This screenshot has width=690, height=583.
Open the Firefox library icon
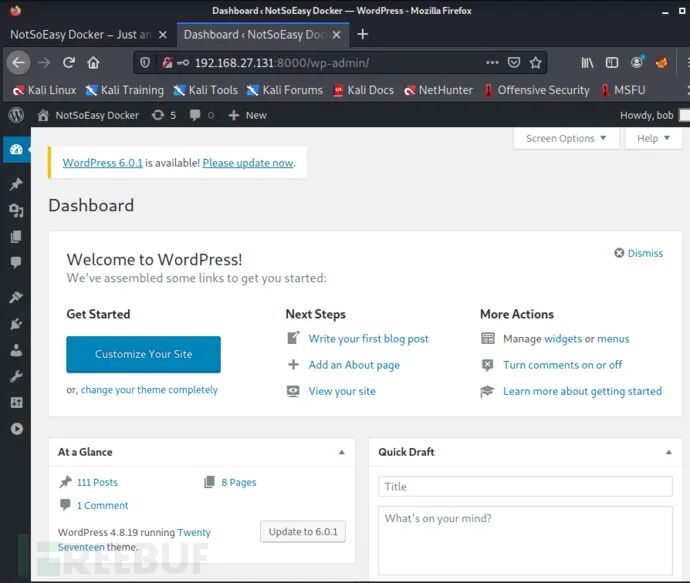coord(587,63)
